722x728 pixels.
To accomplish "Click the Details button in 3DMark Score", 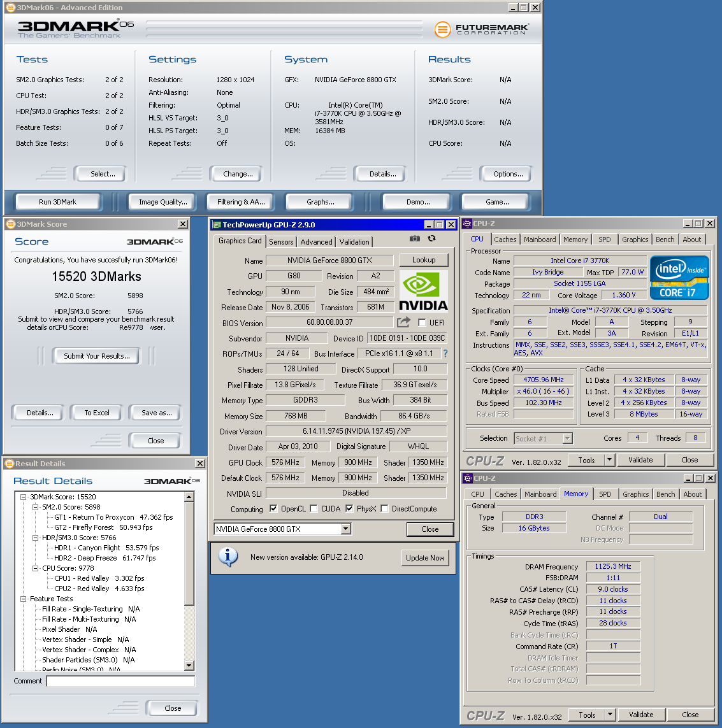I will [40, 413].
